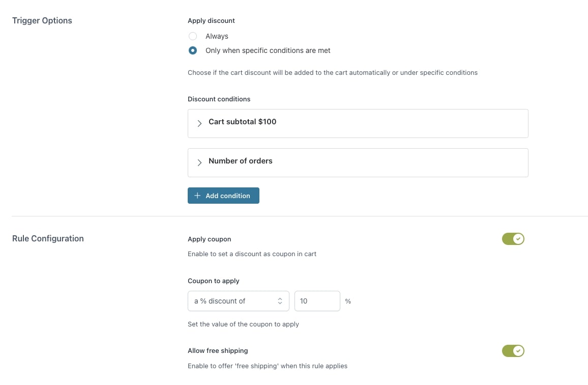The image size is (588, 385).
Task: Click the 'Discount conditions' label
Action: click(219, 99)
